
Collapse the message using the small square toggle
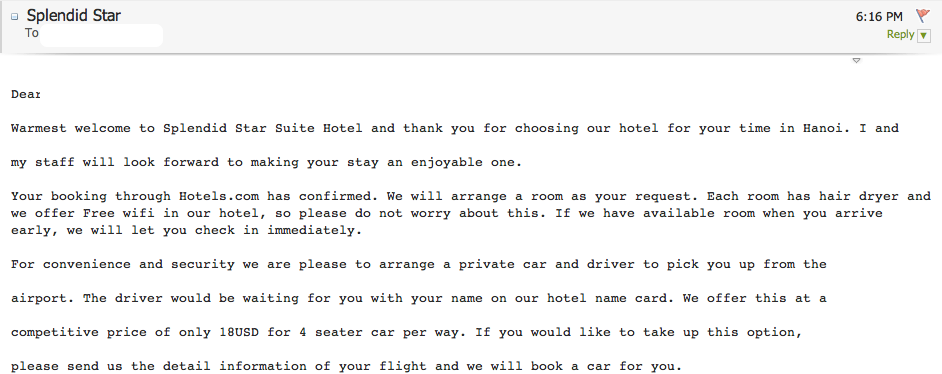(x=15, y=17)
